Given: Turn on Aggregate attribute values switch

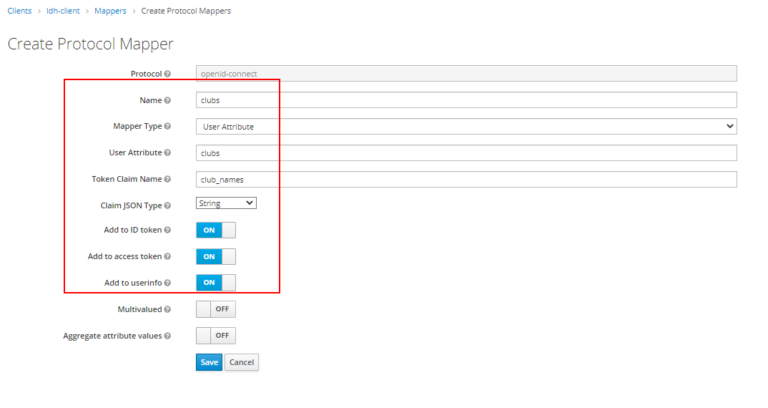Looking at the screenshot, I should point(215,336).
